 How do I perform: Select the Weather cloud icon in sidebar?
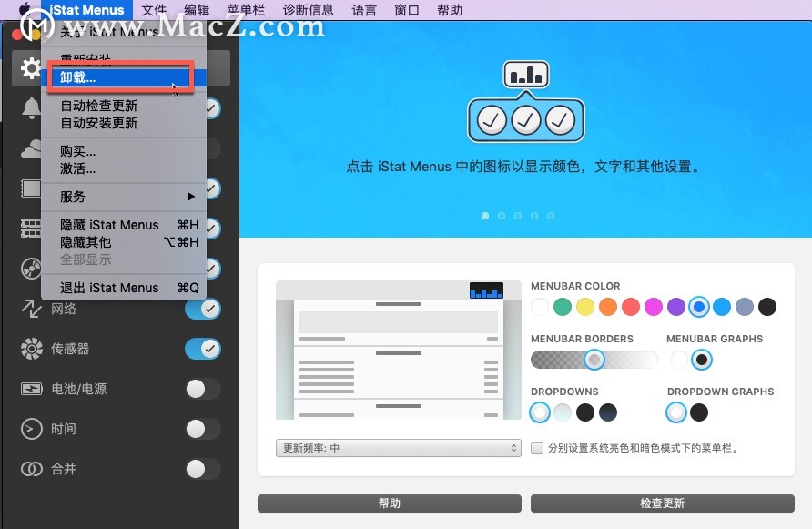(x=31, y=148)
